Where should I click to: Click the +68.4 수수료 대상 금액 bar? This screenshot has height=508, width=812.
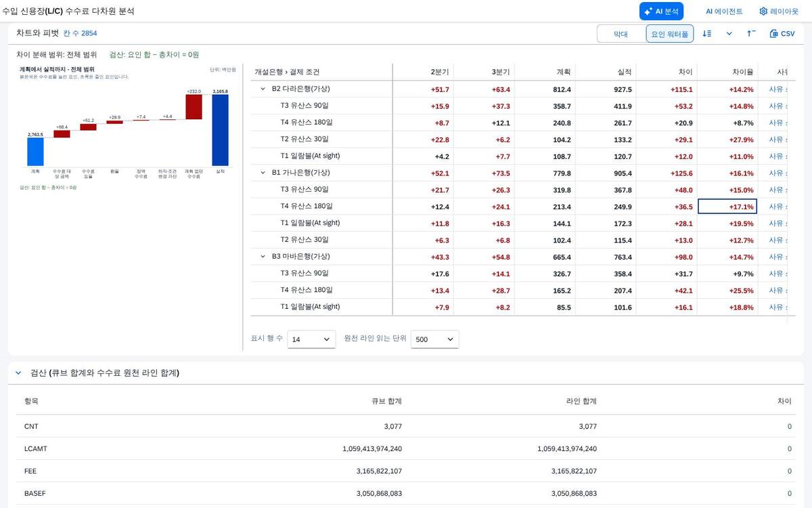point(62,134)
